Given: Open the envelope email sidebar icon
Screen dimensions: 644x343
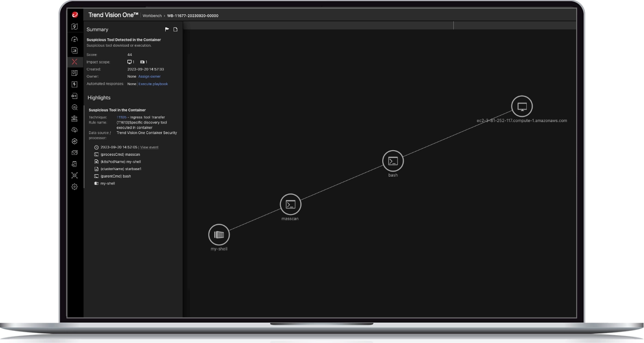Looking at the screenshot, I should pyautogui.click(x=75, y=153).
